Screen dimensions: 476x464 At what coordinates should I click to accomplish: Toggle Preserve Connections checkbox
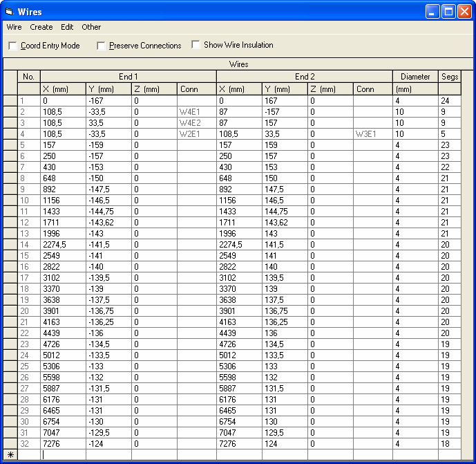(x=102, y=46)
